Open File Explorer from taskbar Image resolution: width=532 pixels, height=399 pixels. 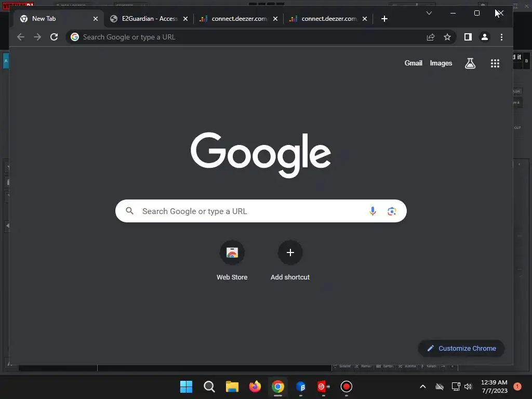(x=232, y=387)
